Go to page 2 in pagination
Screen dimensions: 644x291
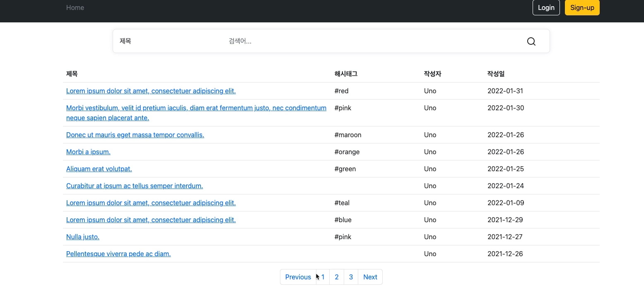(337, 277)
